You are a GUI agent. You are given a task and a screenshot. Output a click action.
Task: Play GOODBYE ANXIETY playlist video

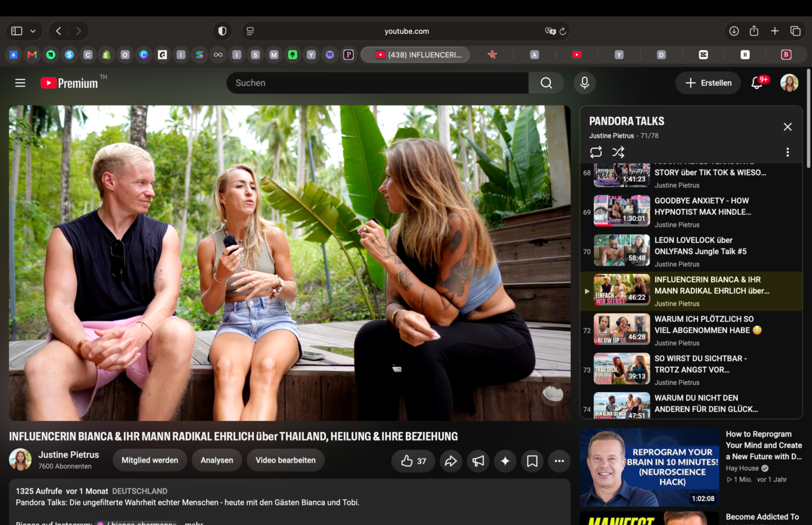[x=691, y=212]
